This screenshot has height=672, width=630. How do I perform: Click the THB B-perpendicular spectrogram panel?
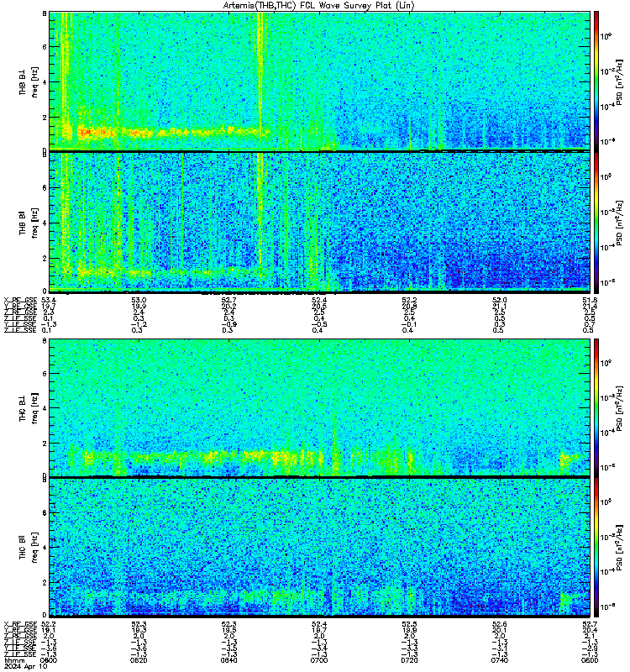click(319, 81)
